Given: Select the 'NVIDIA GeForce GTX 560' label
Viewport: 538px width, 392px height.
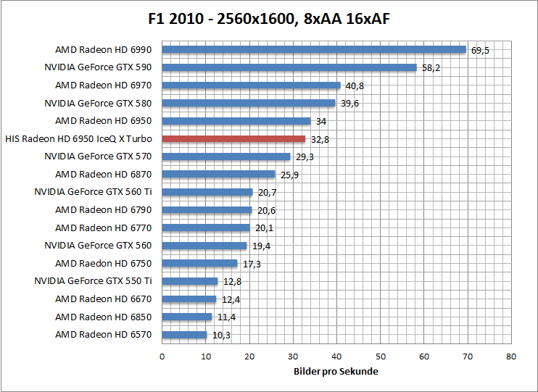Looking at the screenshot, I should (x=98, y=246).
